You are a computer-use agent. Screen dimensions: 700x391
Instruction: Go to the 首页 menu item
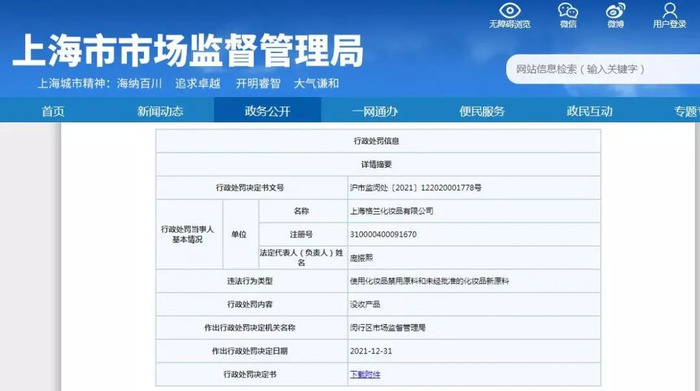[x=53, y=111]
